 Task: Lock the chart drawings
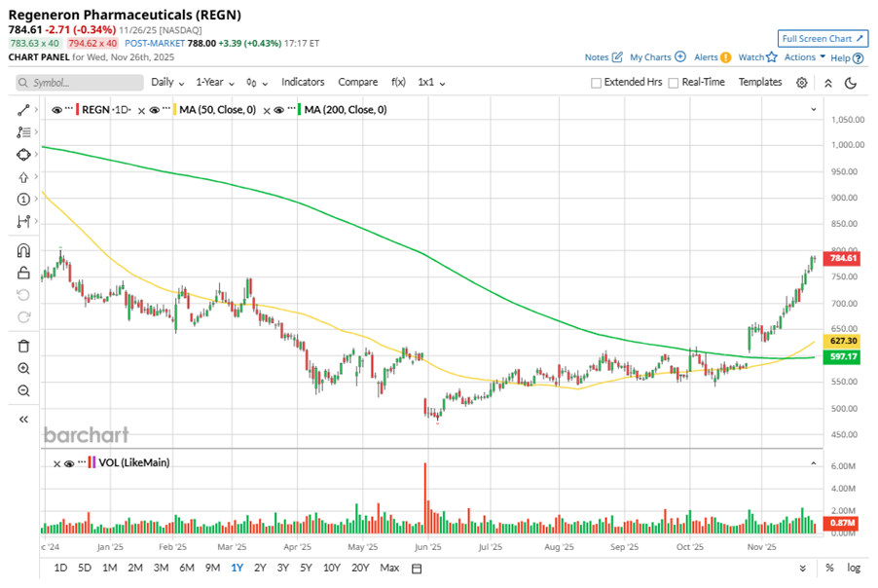click(23, 273)
